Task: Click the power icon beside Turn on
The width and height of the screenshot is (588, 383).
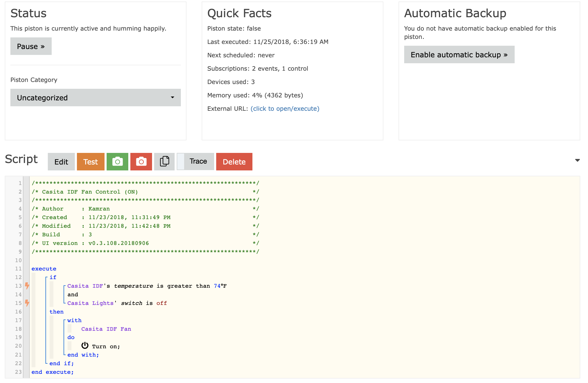Action: [85, 346]
